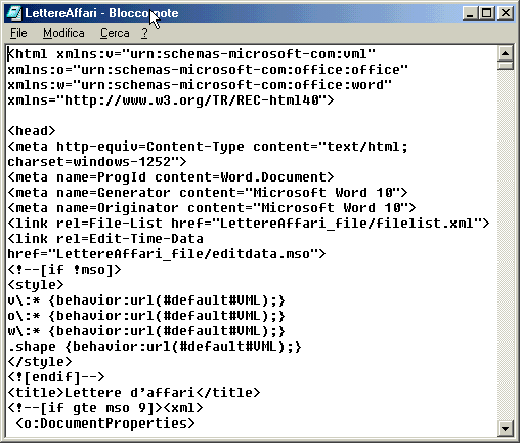
Task: Open the Cerca menu
Action: click(115, 33)
